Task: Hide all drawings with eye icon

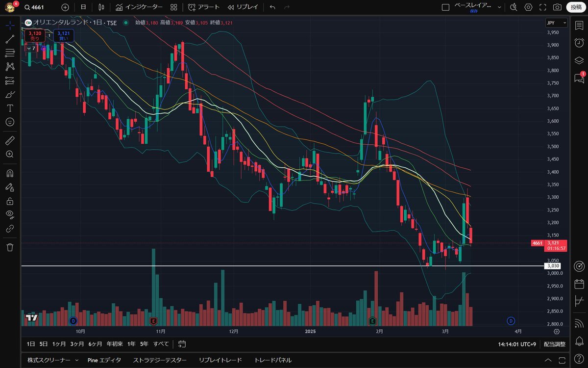Action: coord(10,214)
